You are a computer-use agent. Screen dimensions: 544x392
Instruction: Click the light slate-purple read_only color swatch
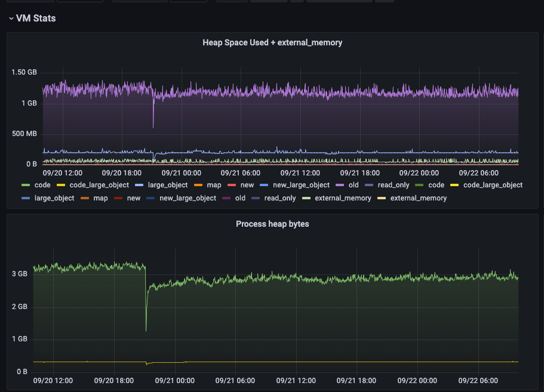[369, 185]
